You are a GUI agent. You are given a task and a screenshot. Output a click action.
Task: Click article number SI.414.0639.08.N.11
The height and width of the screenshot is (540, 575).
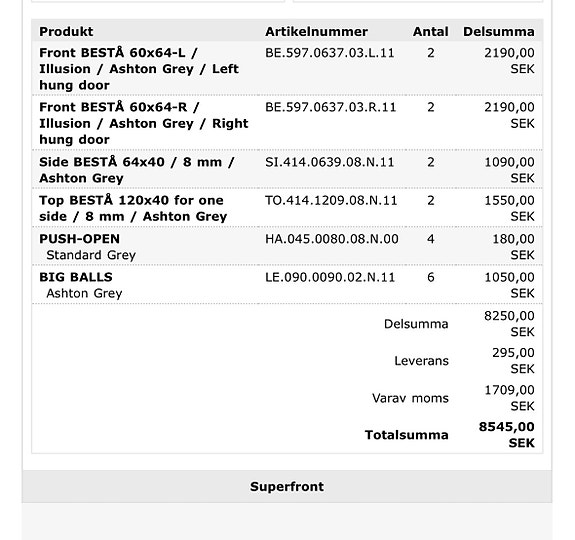click(x=330, y=162)
